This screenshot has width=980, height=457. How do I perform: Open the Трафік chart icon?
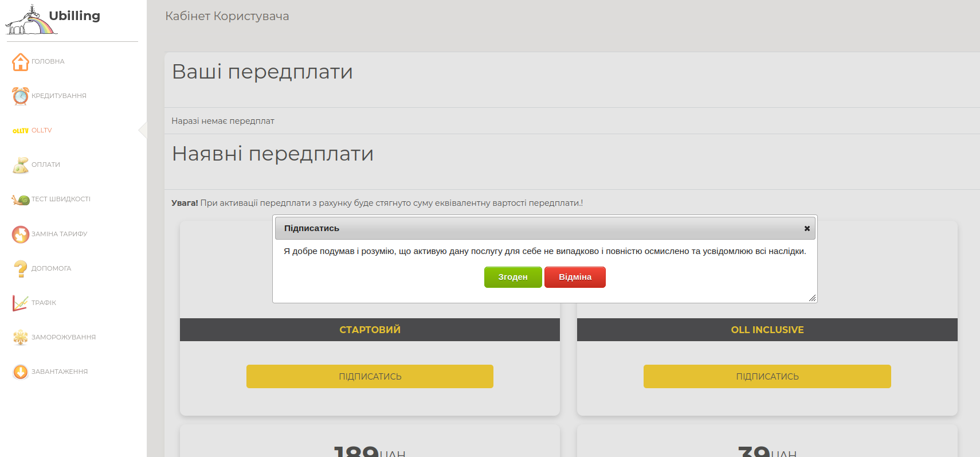pyautogui.click(x=21, y=303)
